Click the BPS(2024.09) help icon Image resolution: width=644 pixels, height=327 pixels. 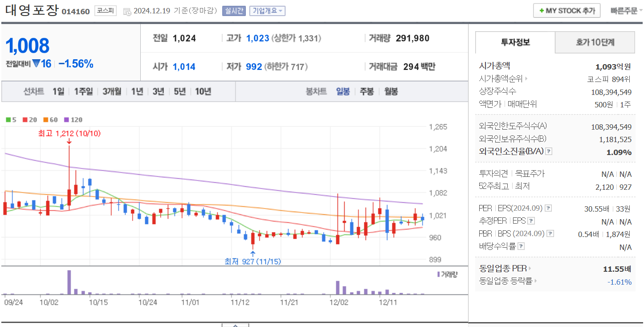tap(550, 233)
